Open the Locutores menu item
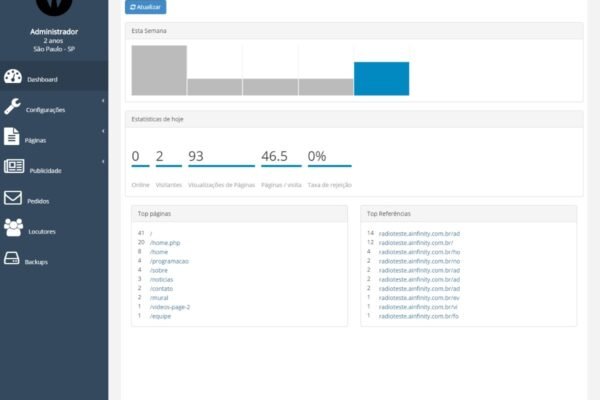 click(43, 231)
